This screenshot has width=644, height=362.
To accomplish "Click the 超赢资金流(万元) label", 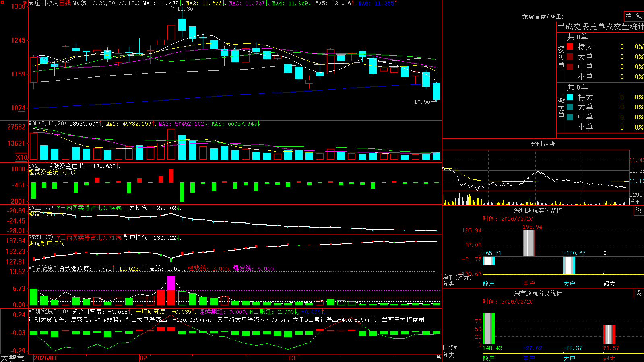I will click(52, 172).
